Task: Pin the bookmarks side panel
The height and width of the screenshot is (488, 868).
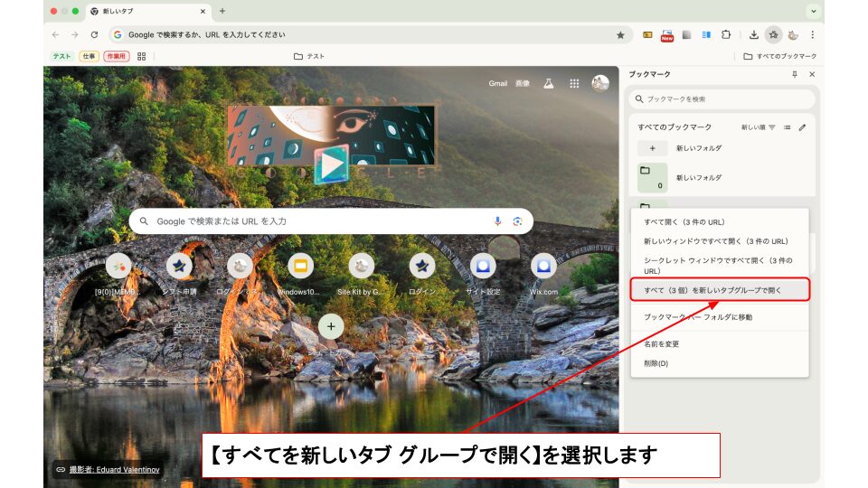Action: [795, 74]
